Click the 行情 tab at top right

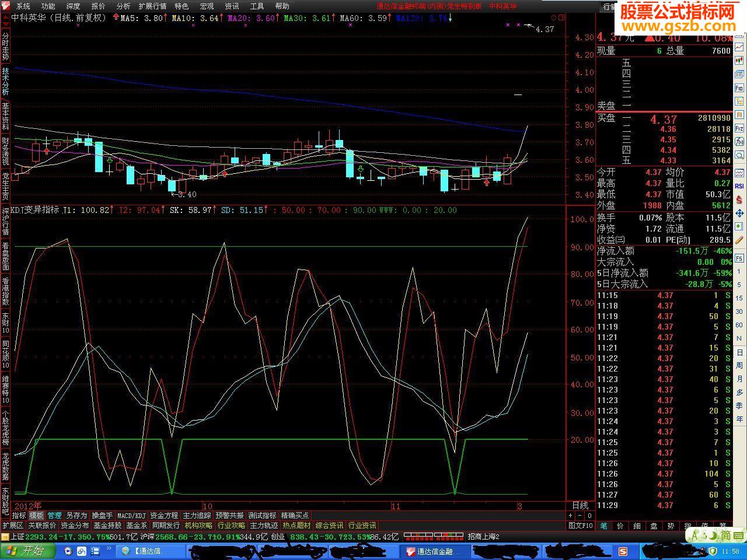[610, 6]
